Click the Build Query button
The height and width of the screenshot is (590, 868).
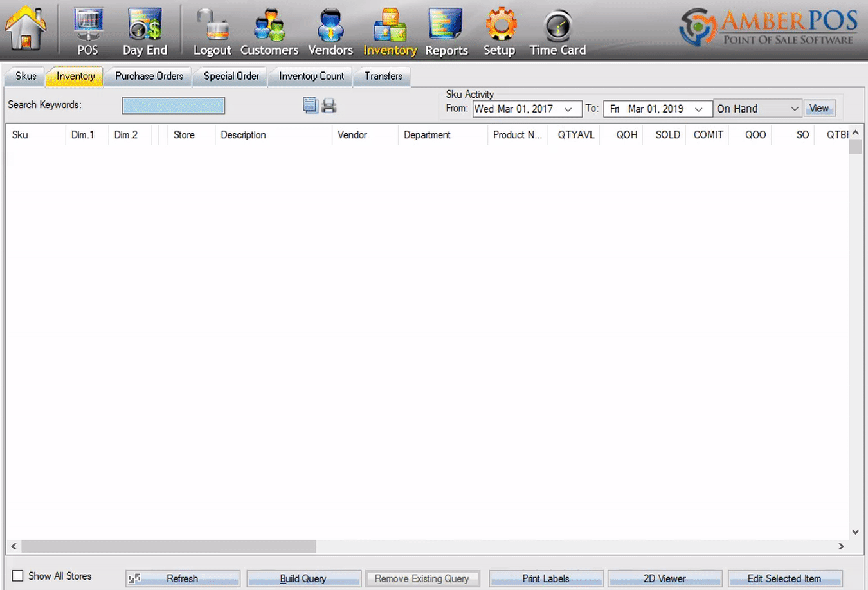coord(303,578)
